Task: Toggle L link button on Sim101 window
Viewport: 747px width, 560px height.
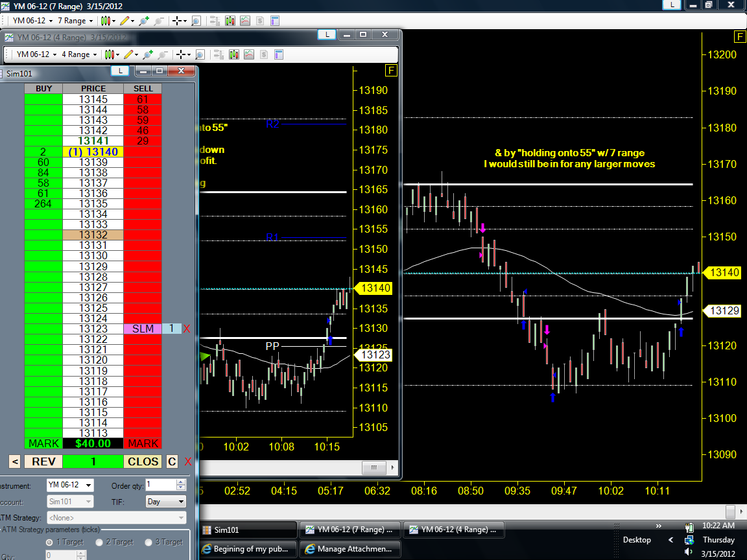Action: tap(120, 71)
